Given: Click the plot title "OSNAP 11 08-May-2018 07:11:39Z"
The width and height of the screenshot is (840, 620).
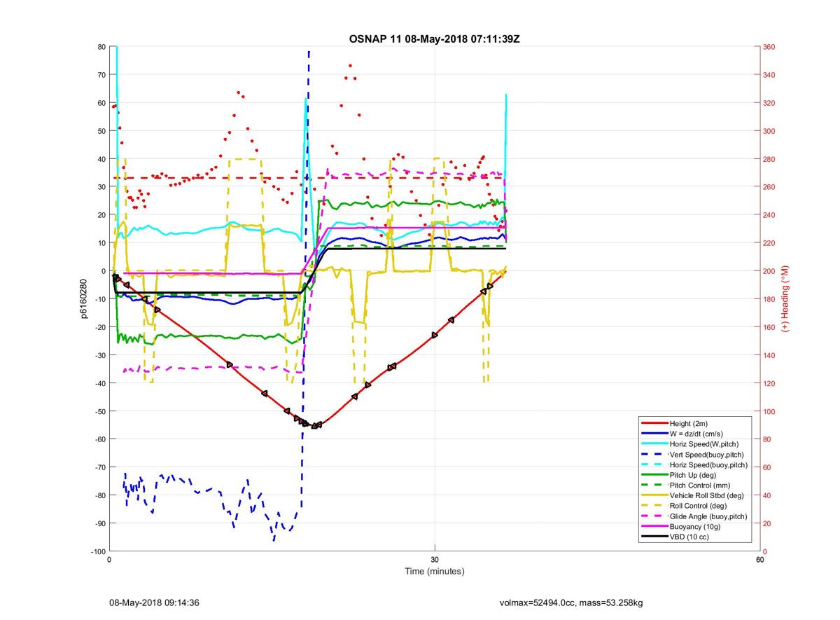Looking at the screenshot, I should (434, 39).
